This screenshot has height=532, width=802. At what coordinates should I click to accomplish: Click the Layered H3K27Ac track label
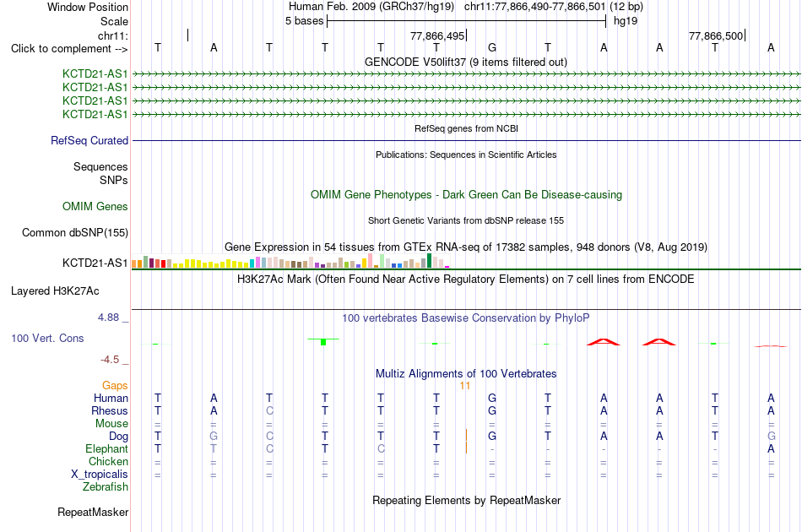pyautogui.click(x=55, y=291)
